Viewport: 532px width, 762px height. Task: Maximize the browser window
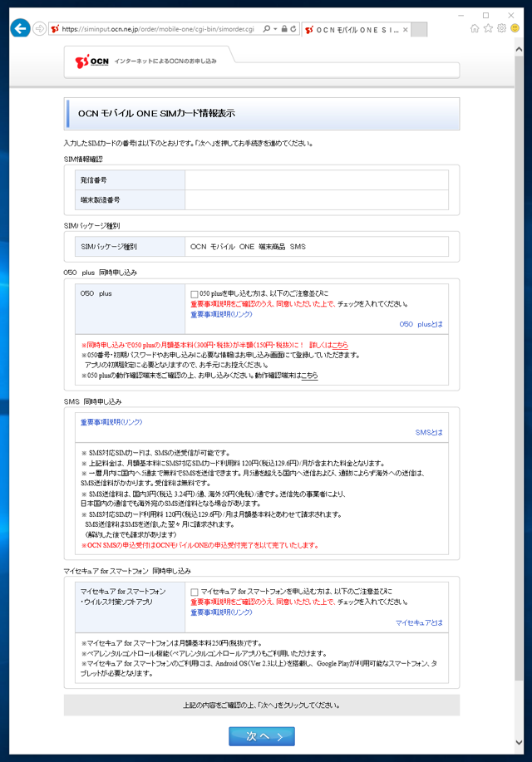485,15
